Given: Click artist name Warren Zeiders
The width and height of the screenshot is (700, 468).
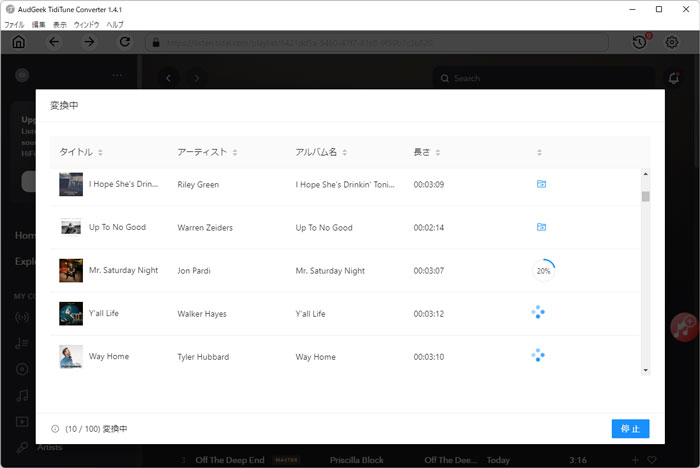Looking at the screenshot, I should point(205,228).
